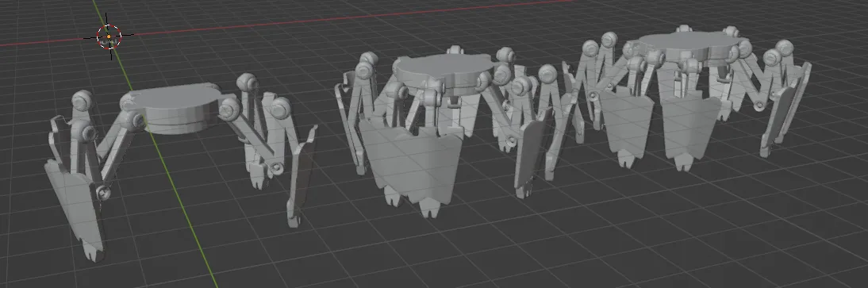Click the disc body of the rightmost walker

688,47
